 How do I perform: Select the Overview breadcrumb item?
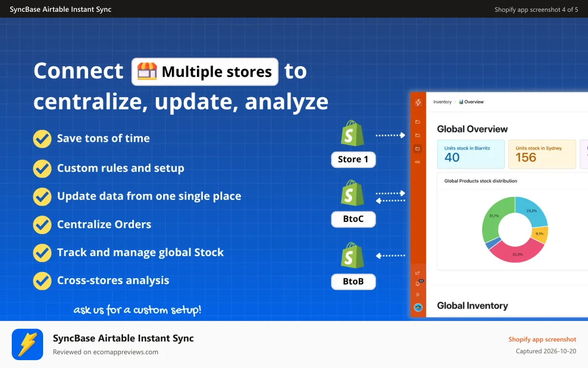coord(474,102)
